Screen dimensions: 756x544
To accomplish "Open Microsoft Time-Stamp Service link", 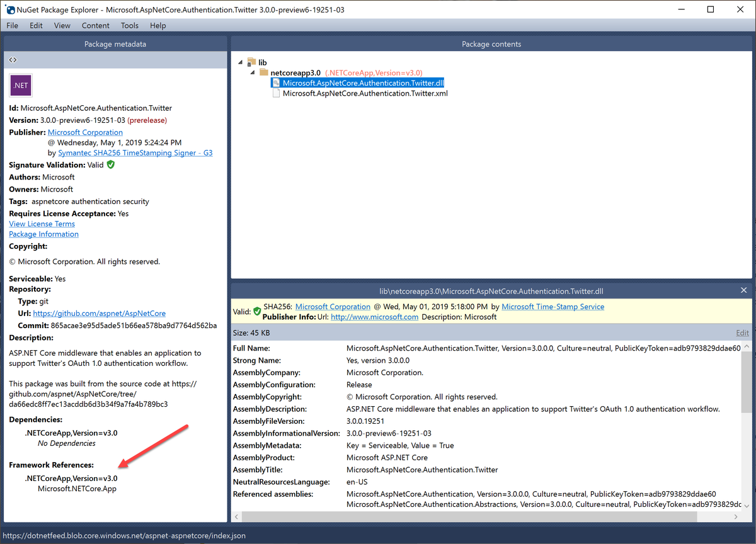I will point(553,307).
